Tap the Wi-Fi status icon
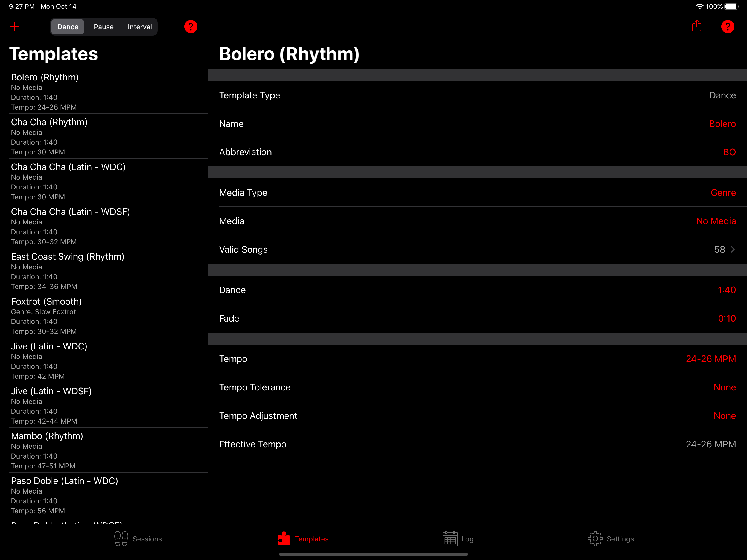 point(699,6)
